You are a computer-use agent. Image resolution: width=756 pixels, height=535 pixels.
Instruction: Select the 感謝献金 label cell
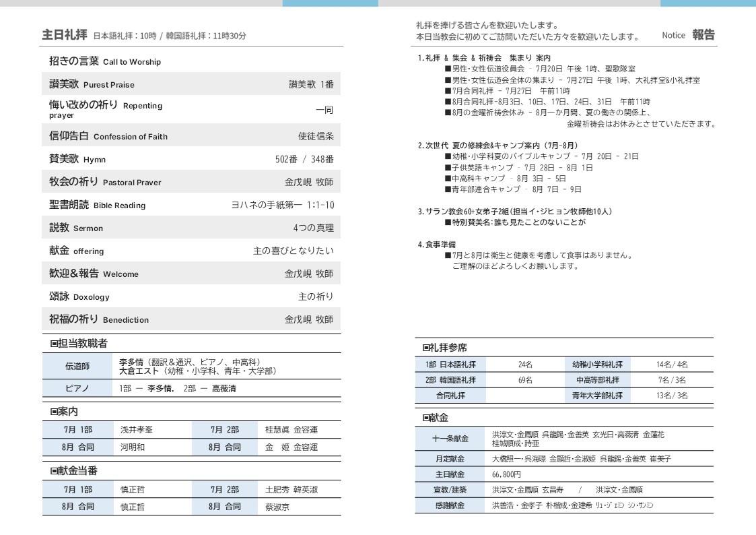[x=450, y=505]
